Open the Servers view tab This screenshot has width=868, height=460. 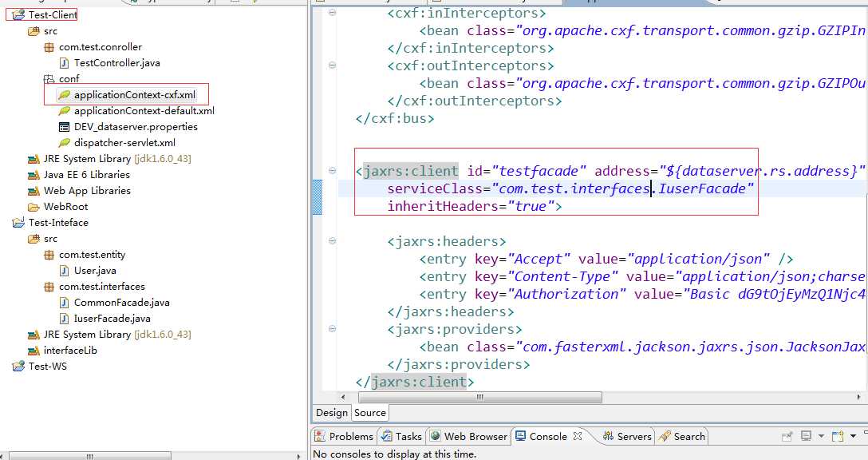pyautogui.click(x=626, y=437)
